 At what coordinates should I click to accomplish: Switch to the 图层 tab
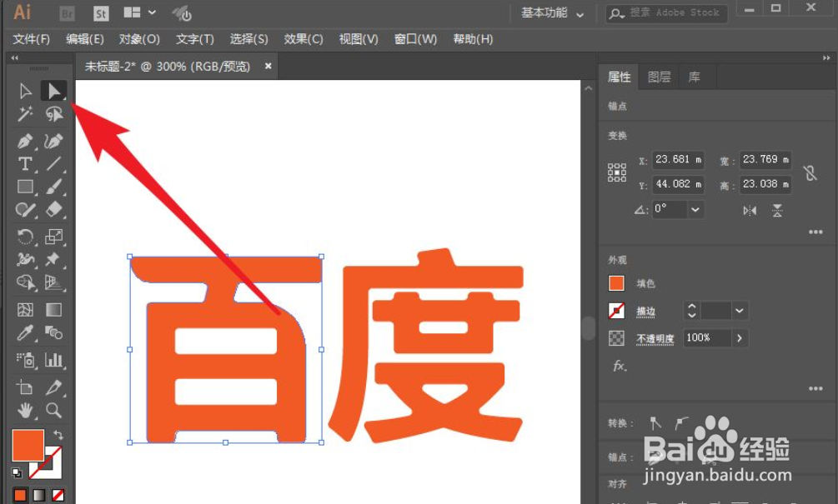(x=659, y=77)
